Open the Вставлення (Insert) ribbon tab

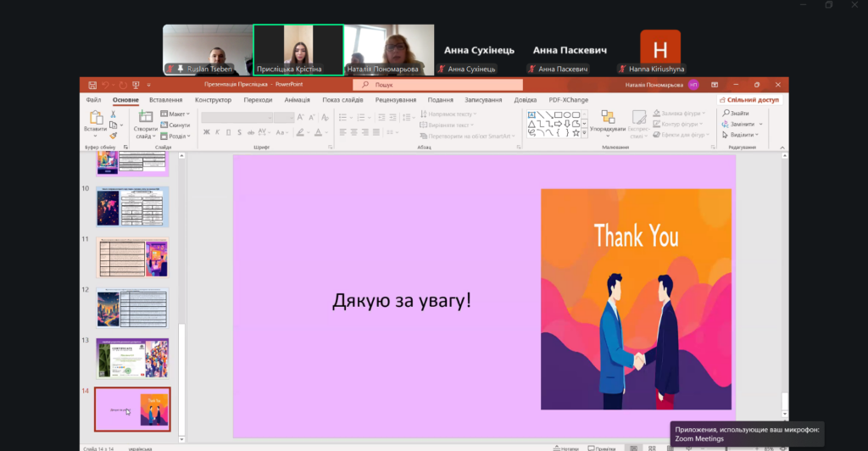point(165,100)
